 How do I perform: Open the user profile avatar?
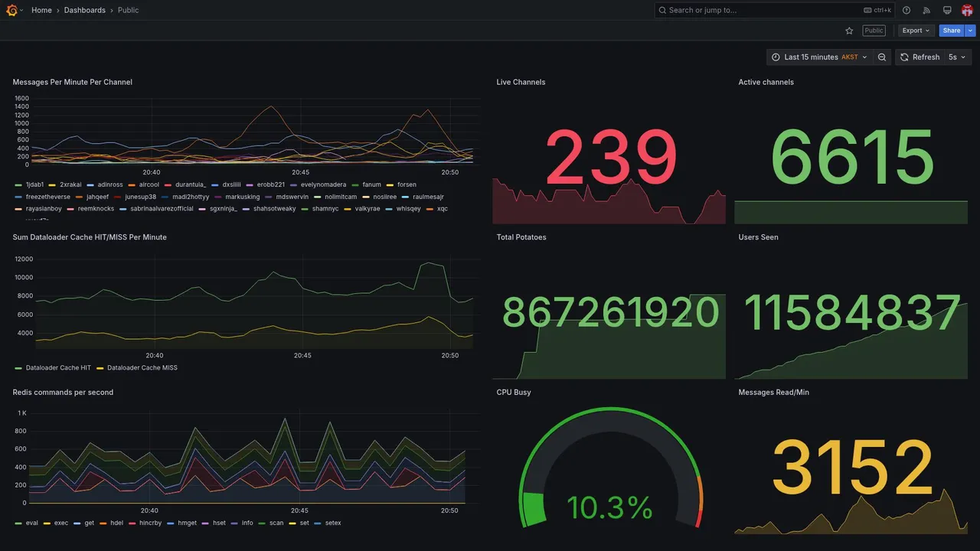(967, 10)
